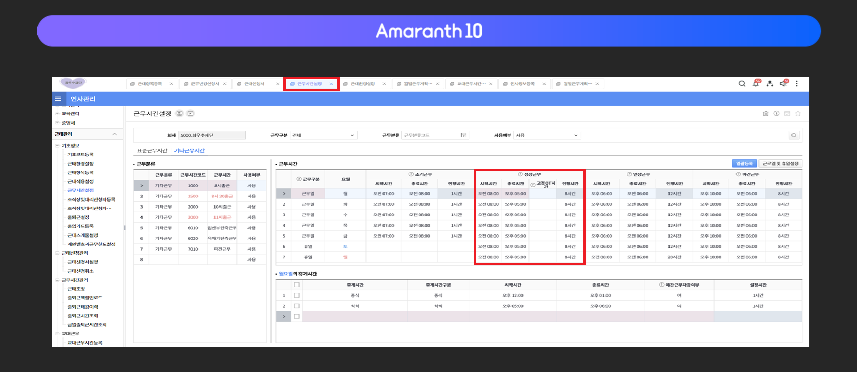This screenshot has height=372, width=857.
Task: Click the company logo at top left
Action: coord(73,83)
